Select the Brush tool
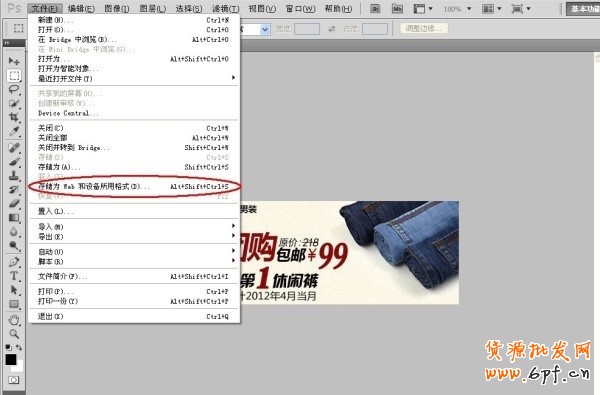The height and width of the screenshot is (395, 600). click(x=14, y=162)
